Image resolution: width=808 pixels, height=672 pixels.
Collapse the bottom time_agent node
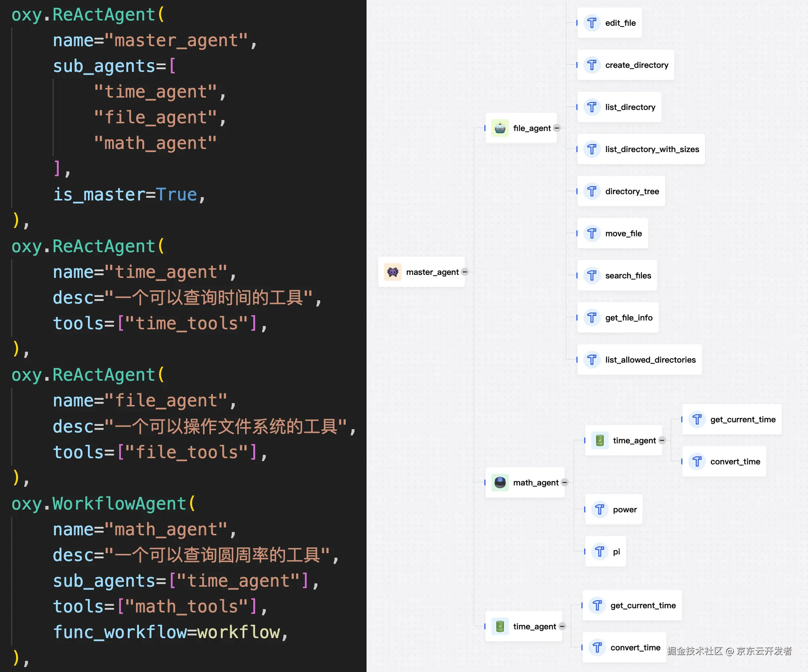coord(562,626)
